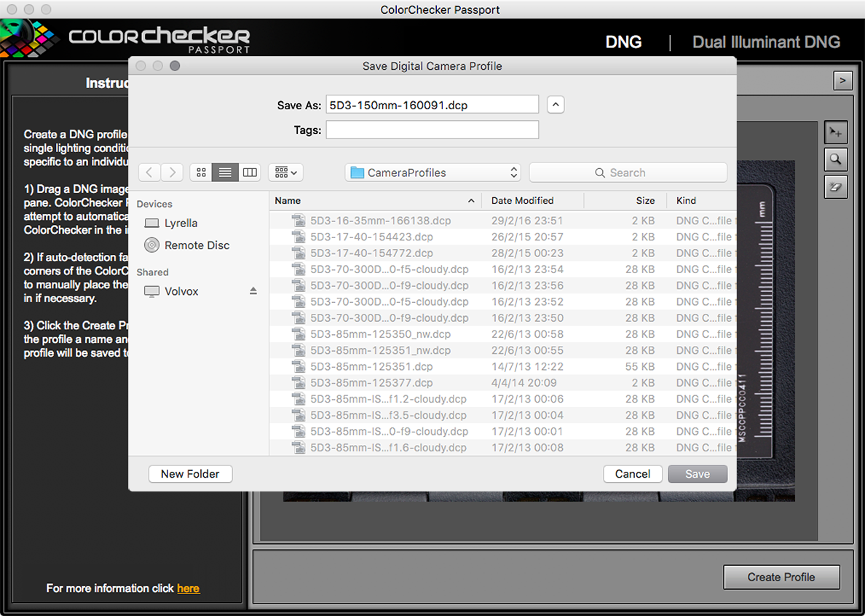Image resolution: width=865 pixels, height=616 pixels.
Task: Select file 5D3-85mm-IS...f1.6-cloudy.dcp
Action: 502,448
